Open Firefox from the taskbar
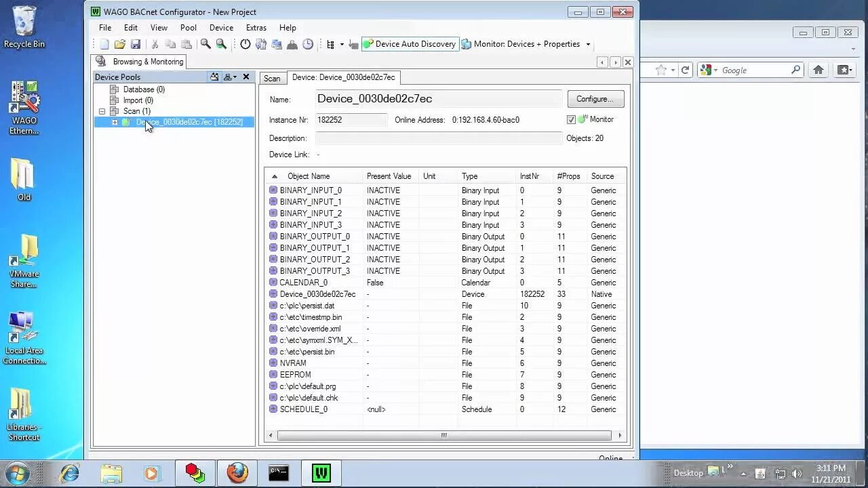 237,472
